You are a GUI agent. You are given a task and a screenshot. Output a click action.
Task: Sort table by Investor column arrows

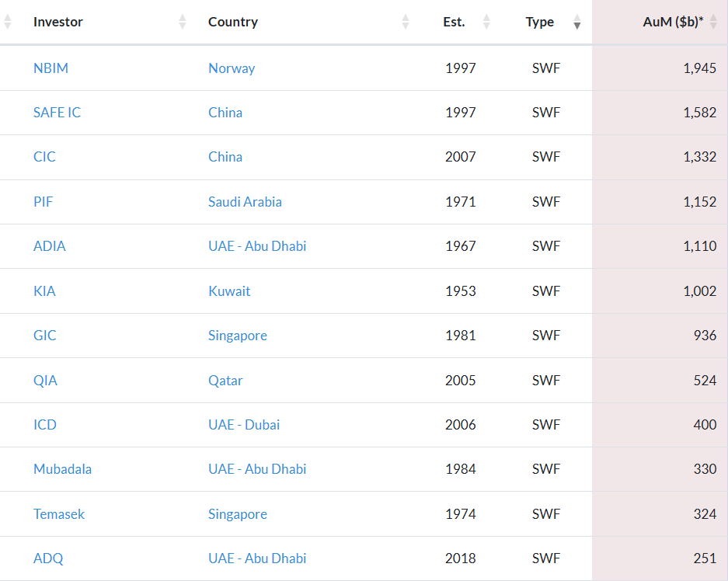point(182,22)
